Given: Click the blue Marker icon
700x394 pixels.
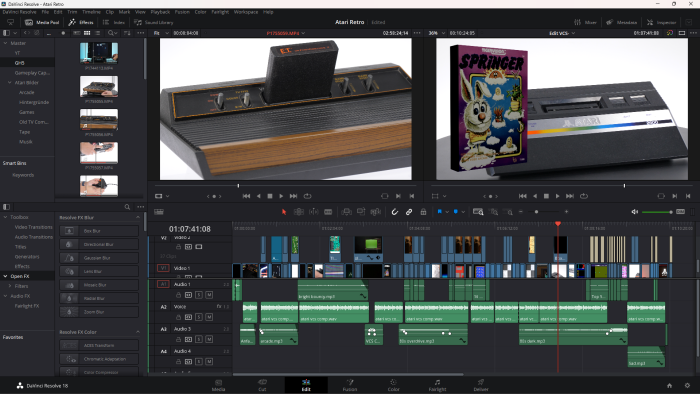Looking at the screenshot, I should click(456, 212).
